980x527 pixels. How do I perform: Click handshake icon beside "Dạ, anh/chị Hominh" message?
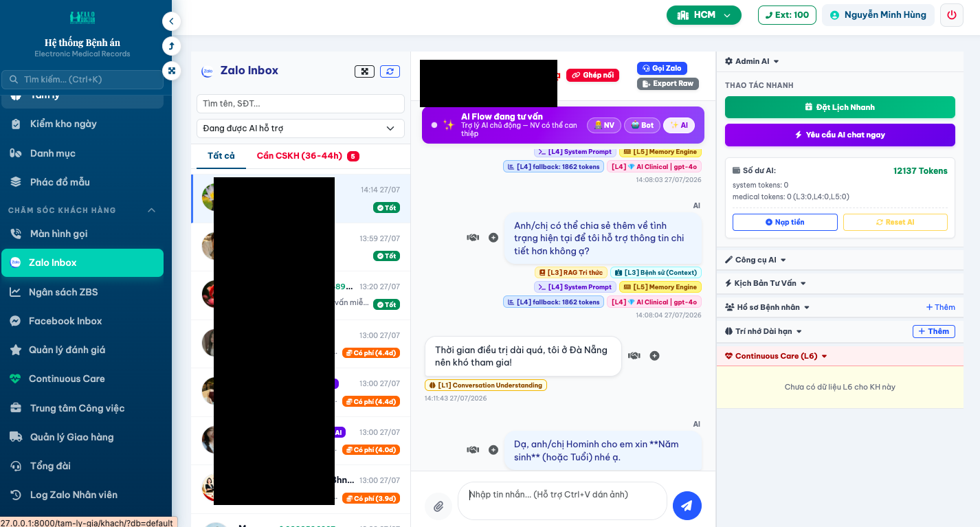pos(473,450)
